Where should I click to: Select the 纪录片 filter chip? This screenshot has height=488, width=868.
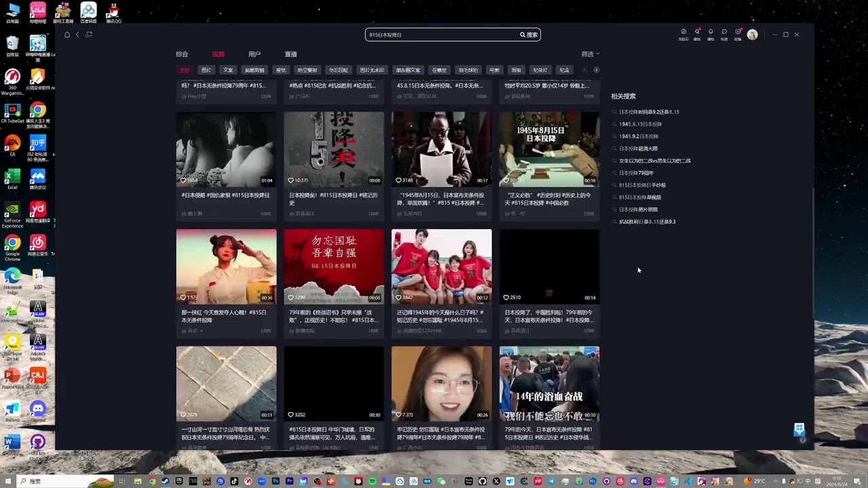click(x=540, y=70)
